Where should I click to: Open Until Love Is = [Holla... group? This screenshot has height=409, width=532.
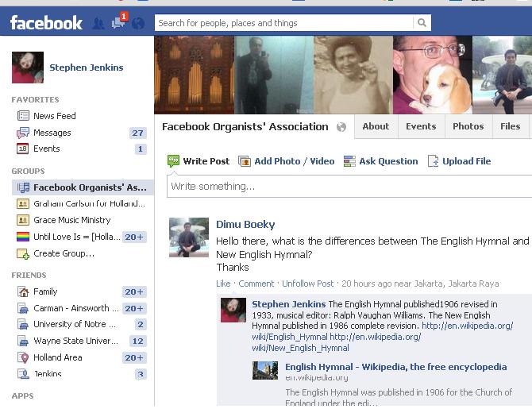(77, 237)
